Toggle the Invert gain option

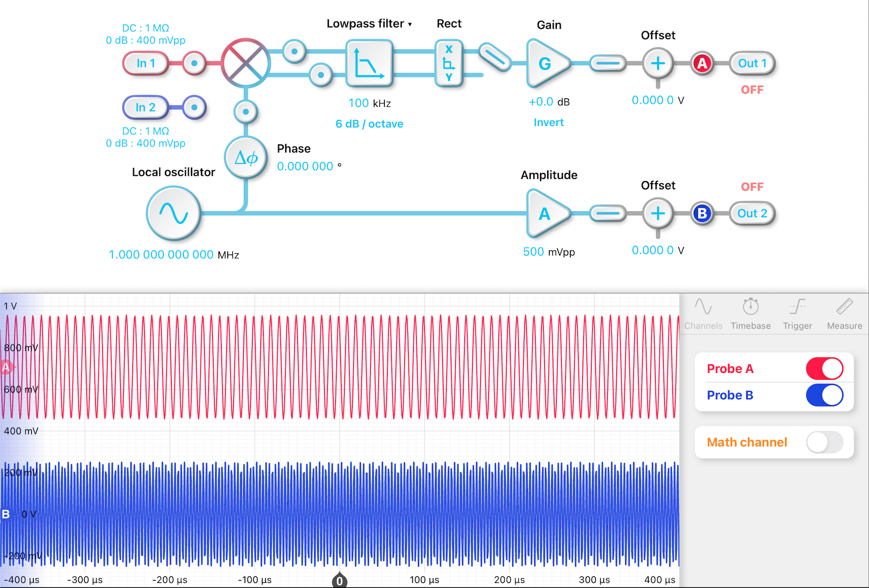pyautogui.click(x=548, y=122)
